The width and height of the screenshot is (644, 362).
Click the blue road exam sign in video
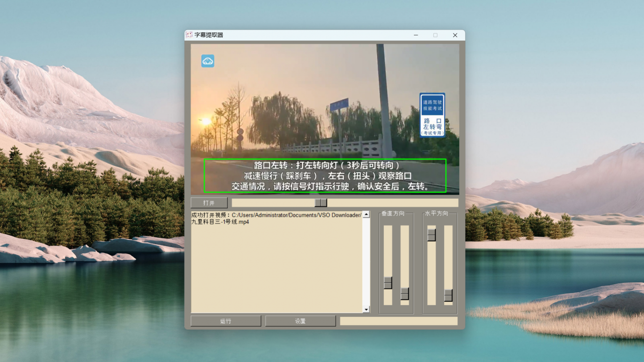click(x=432, y=115)
